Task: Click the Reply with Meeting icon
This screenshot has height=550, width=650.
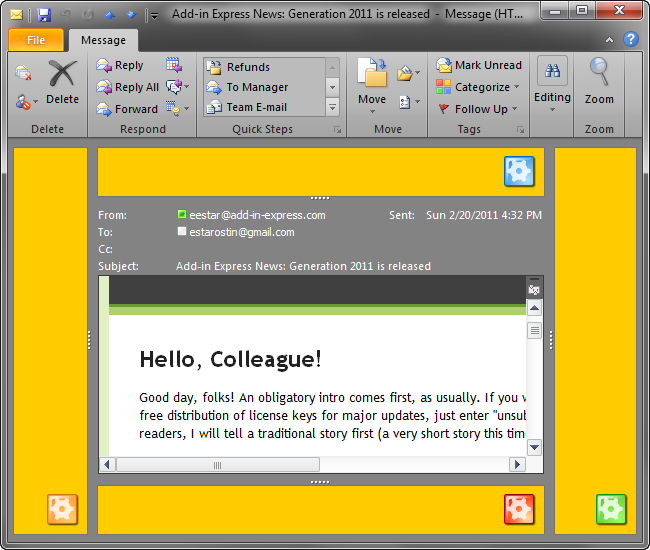Action: coord(174,65)
